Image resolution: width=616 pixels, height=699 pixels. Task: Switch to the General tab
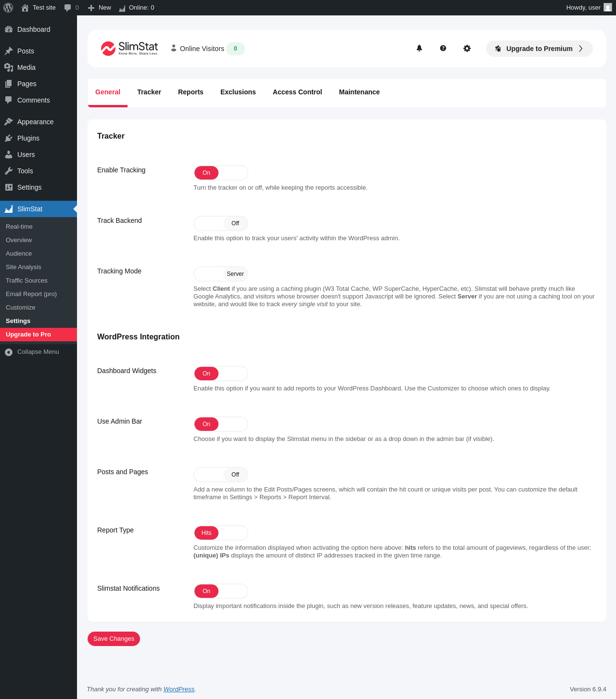click(108, 92)
